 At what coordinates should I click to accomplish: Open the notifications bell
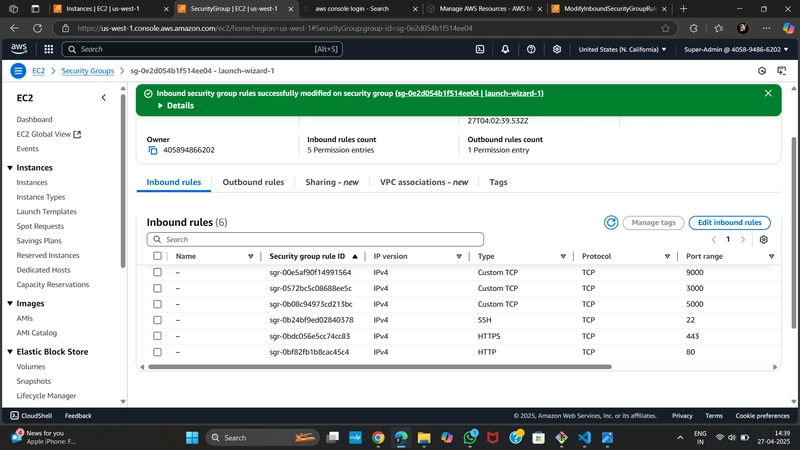tap(505, 49)
